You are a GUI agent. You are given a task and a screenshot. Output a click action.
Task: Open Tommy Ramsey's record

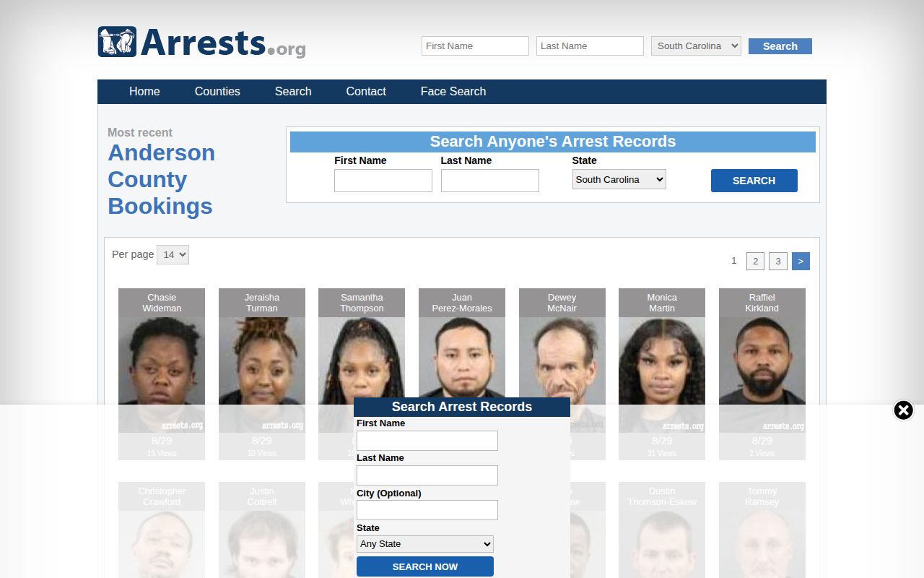pyautogui.click(x=762, y=530)
